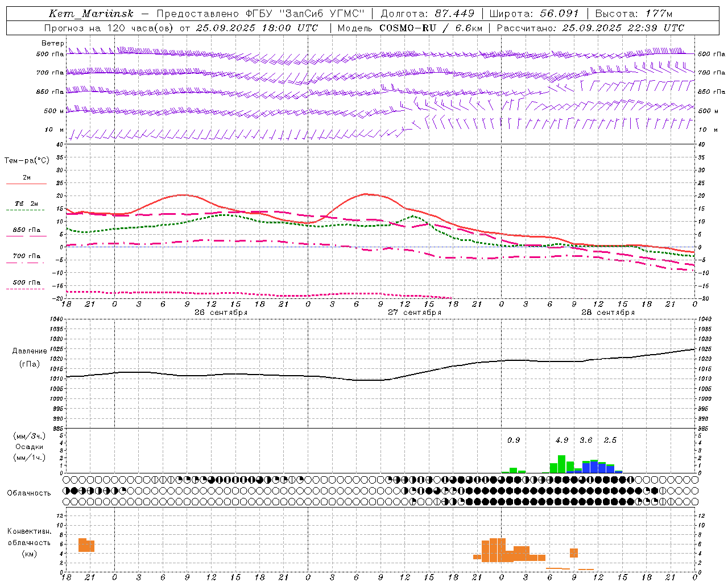Select the left '850 гПа' wind level label
Image resolution: width=728 pixels, height=582 pixels.
50,92
